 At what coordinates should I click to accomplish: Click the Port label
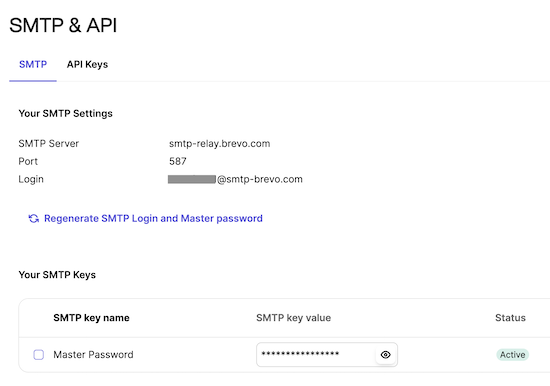point(28,161)
